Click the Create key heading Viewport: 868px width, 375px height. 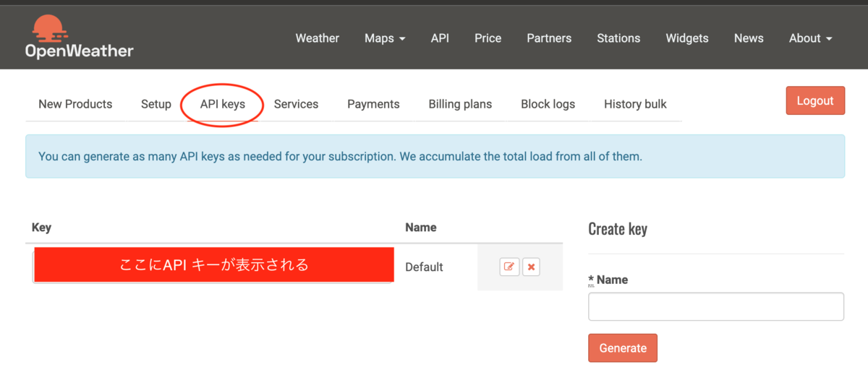(x=618, y=229)
